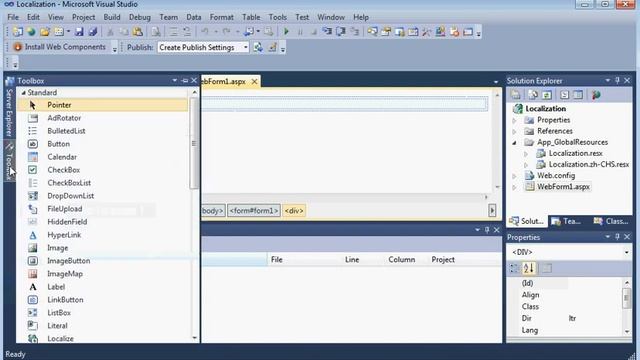Open the Debug menu
Image resolution: width=640 pixels, height=360 pixels.
coord(140,17)
